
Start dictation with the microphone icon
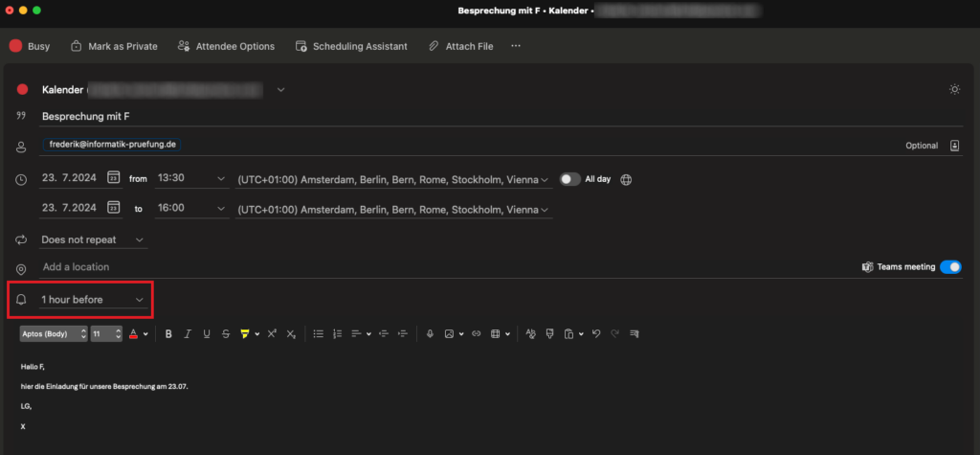pos(430,333)
